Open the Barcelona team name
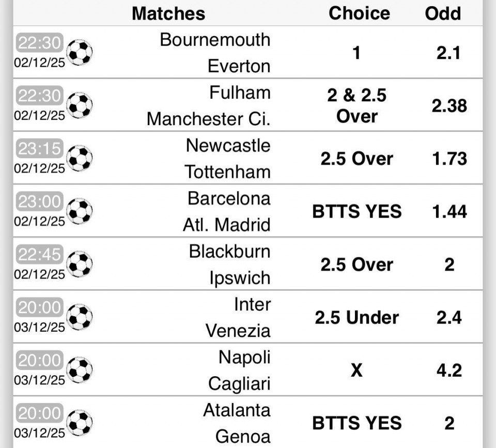Viewport: 496px width, 448px height. pos(229,198)
